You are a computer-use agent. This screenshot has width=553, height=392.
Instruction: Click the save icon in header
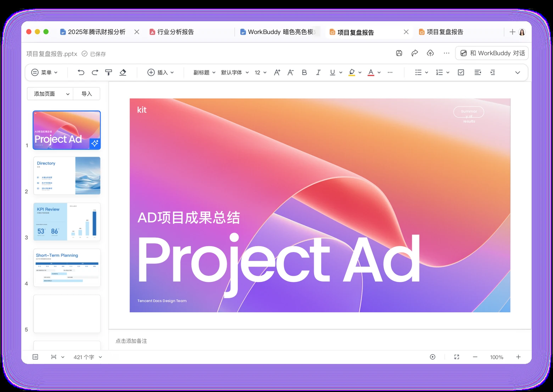tap(399, 53)
